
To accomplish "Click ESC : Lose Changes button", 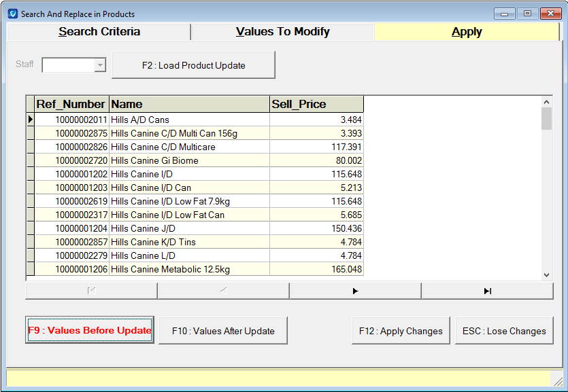I will 504,331.
